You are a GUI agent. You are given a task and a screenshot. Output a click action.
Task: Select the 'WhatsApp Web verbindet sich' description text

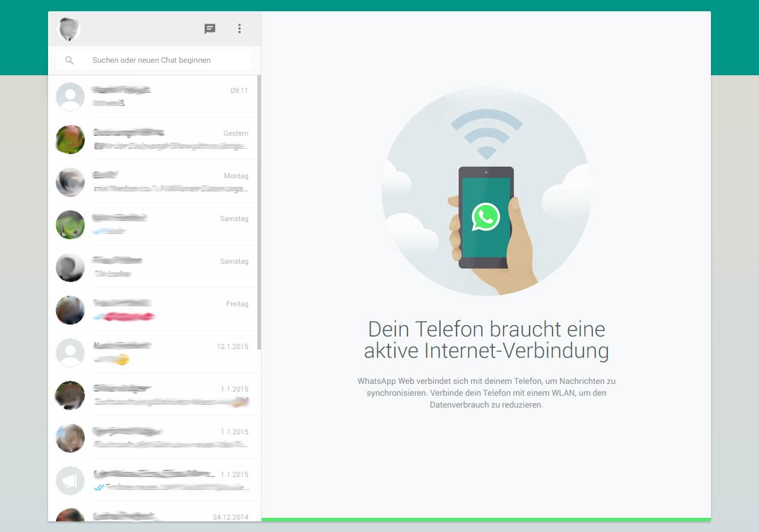click(486, 393)
